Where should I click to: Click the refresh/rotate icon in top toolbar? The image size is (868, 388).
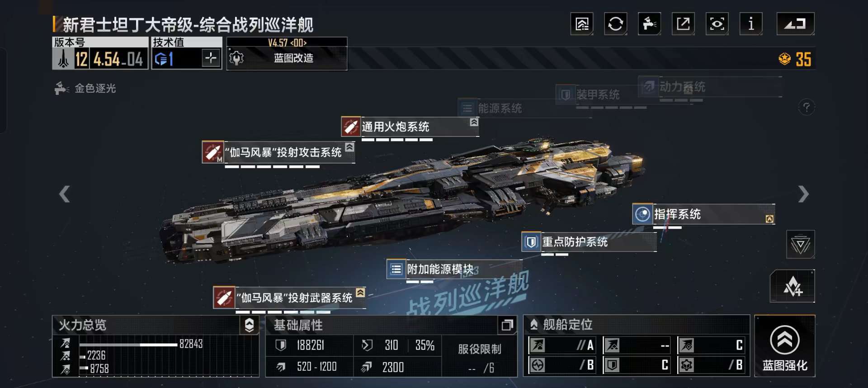coord(615,24)
